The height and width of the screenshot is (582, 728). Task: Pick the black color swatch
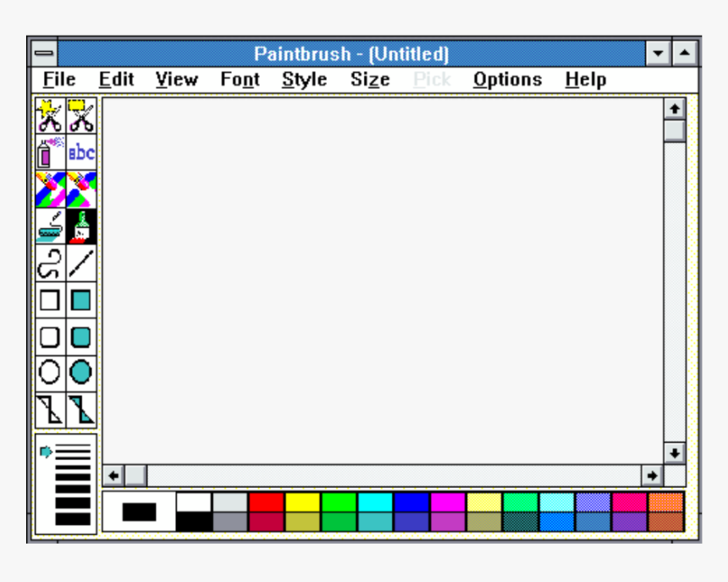194,522
